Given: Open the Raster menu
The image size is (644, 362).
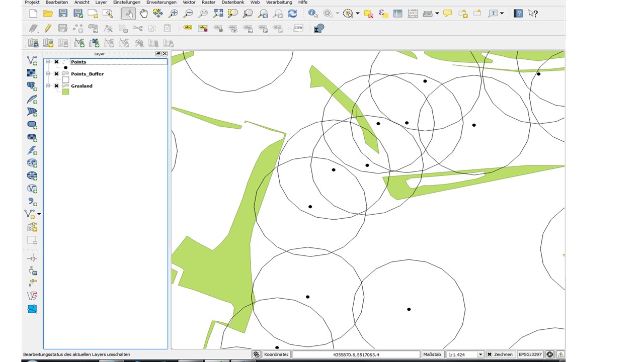Looking at the screenshot, I should [208, 3].
